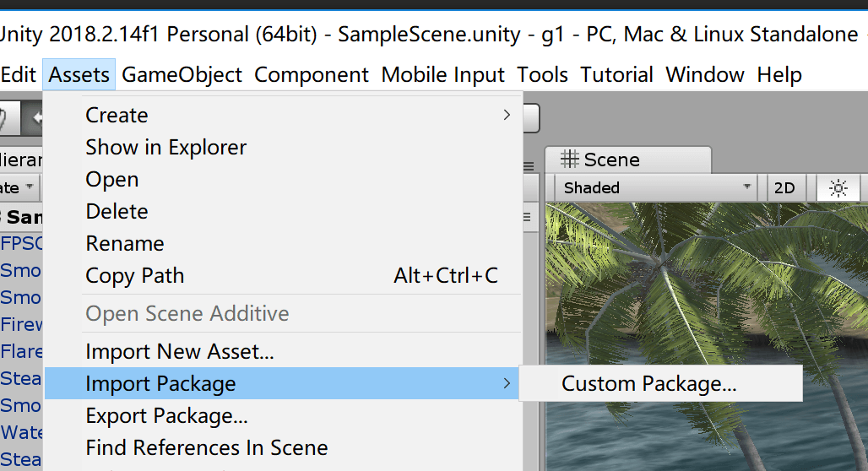Click Copy Path menu item
868x471 pixels.
(135, 276)
